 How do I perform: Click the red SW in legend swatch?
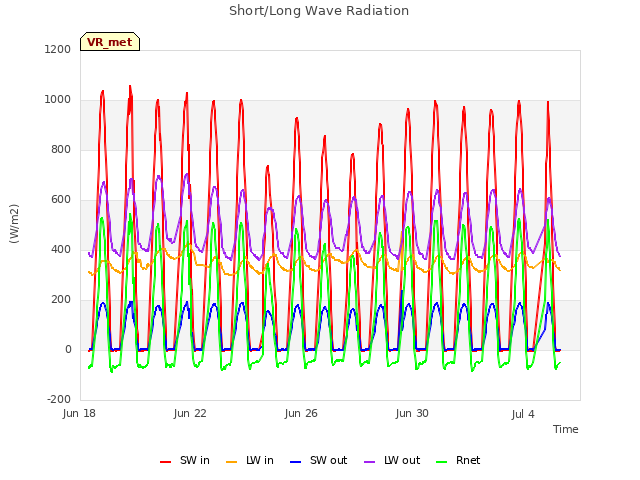click(165, 462)
